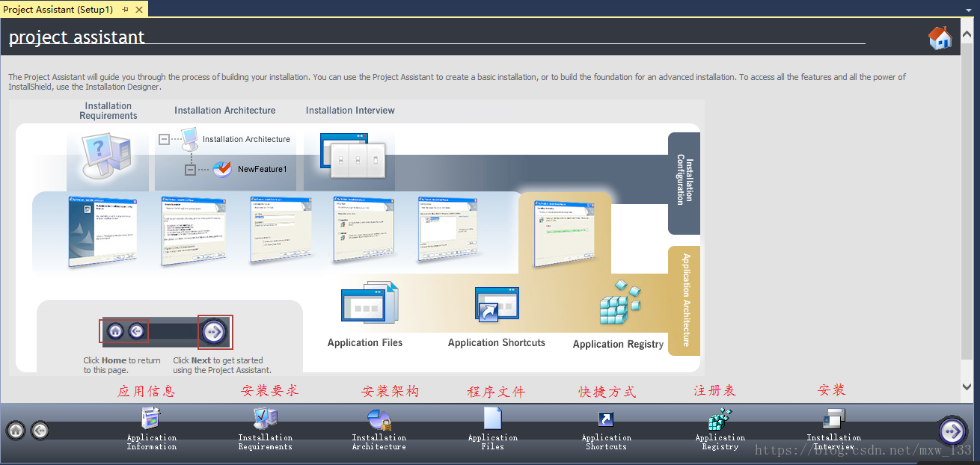Viewport: 980px width, 465px height.
Task: Click the Application Shortcuts label
Action: coord(497,342)
